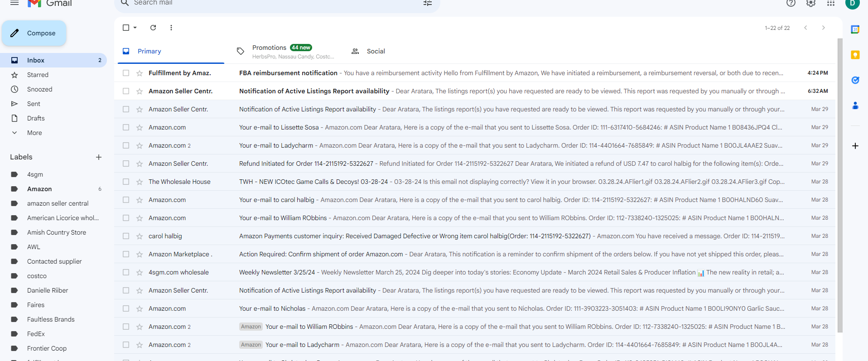Open Google Tasks side panel

(x=855, y=80)
